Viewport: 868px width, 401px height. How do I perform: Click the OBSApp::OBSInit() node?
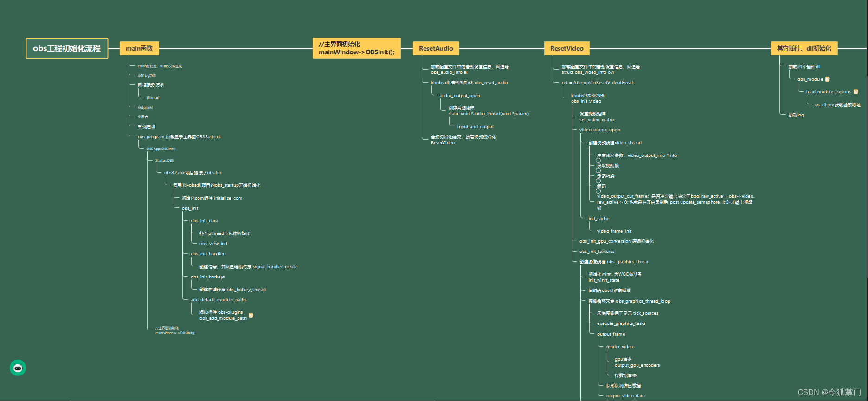pyautogui.click(x=161, y=149)
